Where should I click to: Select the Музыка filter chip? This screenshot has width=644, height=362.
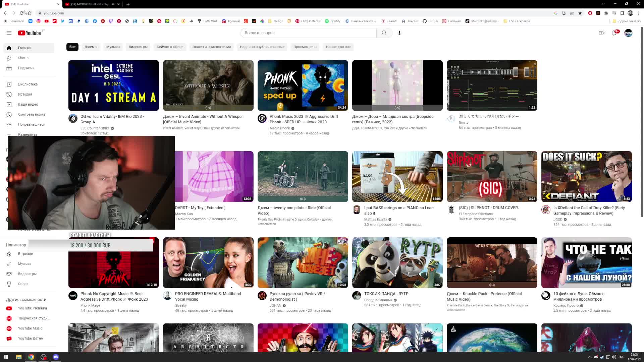[113, 47]
